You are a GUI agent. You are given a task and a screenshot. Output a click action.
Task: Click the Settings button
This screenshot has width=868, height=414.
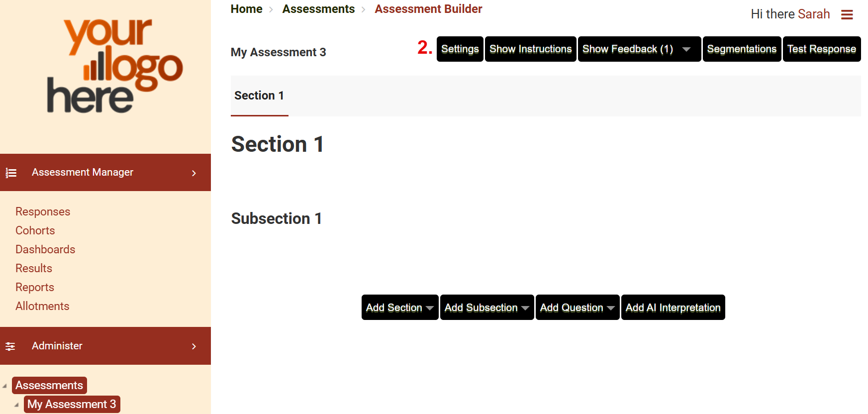pos(460,49)
